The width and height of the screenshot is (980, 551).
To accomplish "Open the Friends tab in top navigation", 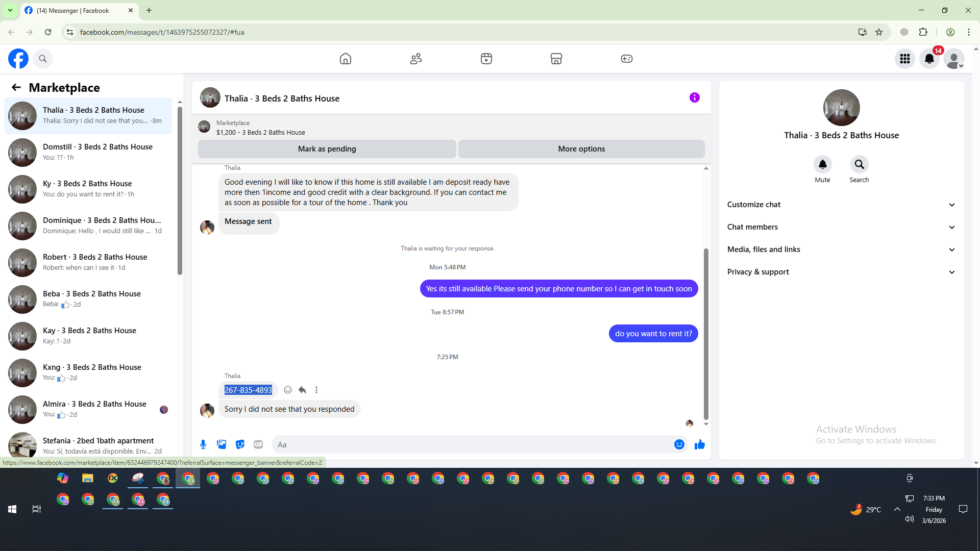I will [x=416, y=59].
